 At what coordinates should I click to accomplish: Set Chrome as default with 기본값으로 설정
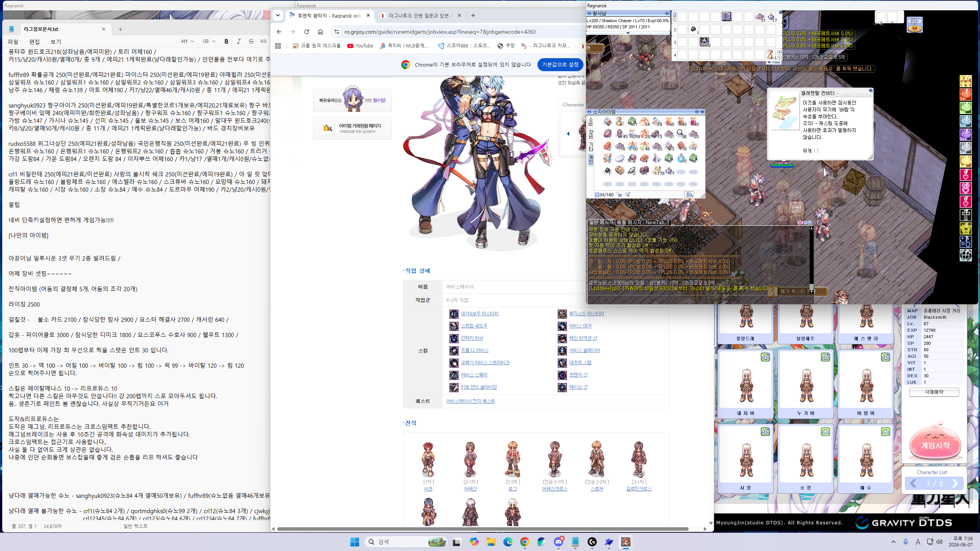click(560, 65)
